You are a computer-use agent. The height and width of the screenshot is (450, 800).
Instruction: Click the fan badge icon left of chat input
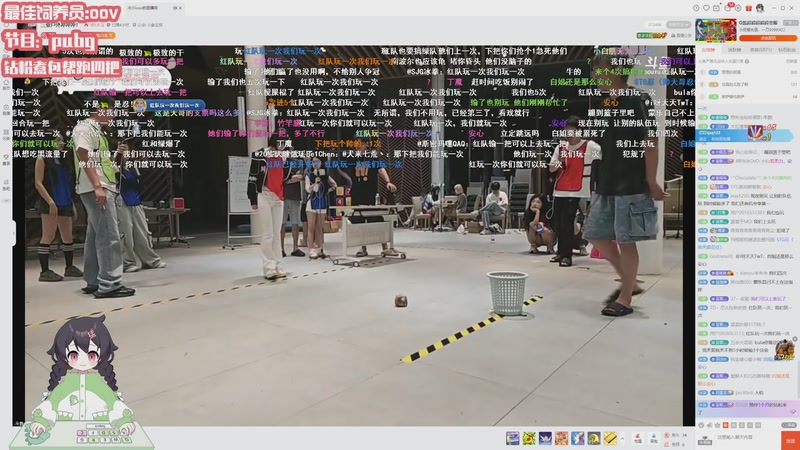click(x=706, y=439)
